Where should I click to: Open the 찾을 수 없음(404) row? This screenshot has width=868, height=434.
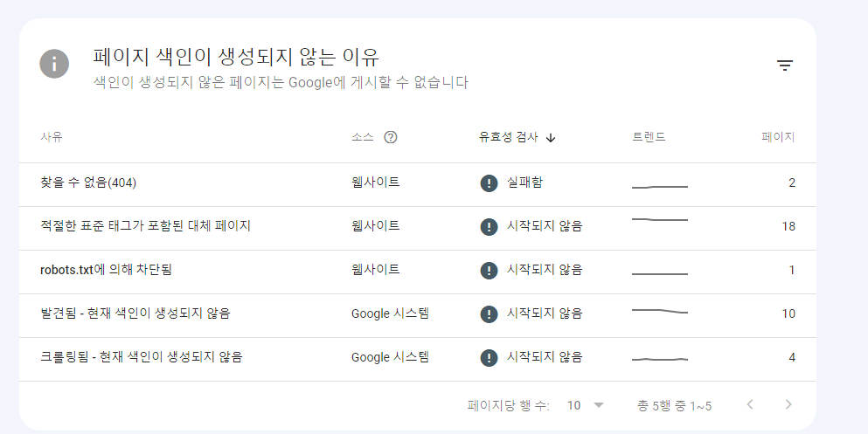[418, 184]
